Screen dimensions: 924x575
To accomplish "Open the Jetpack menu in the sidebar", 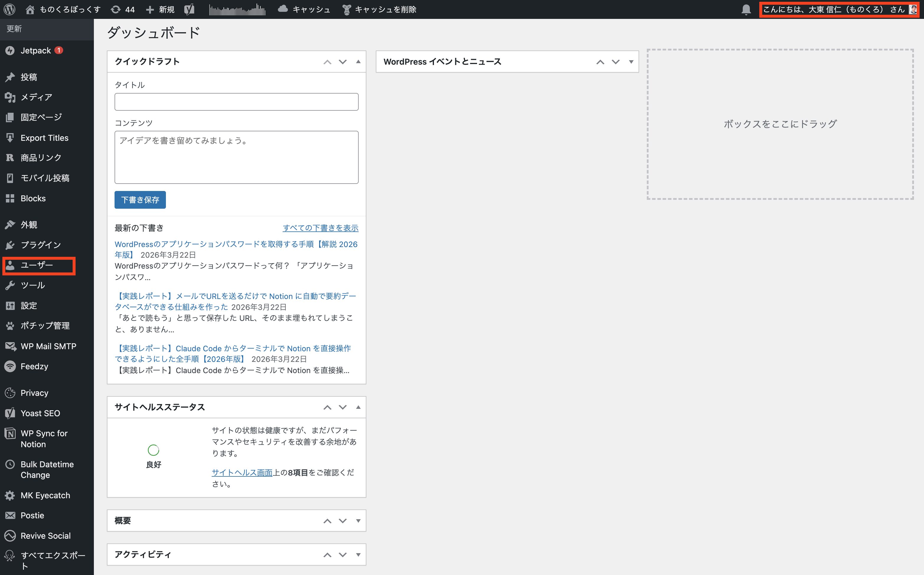I will 36,50.
